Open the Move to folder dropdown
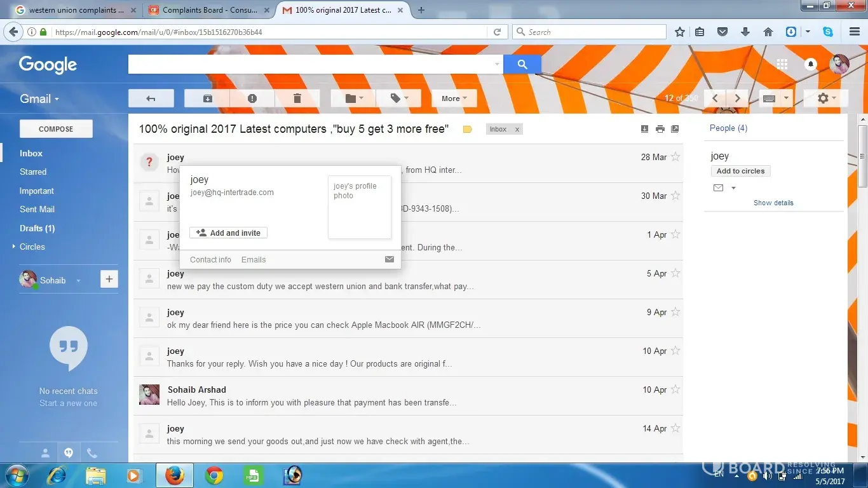 [353, 98]
